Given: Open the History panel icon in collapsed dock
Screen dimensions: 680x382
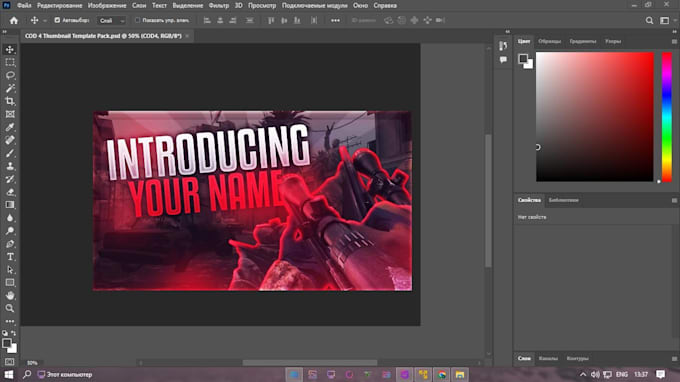Looking at the screenshot, I should 503,46.
